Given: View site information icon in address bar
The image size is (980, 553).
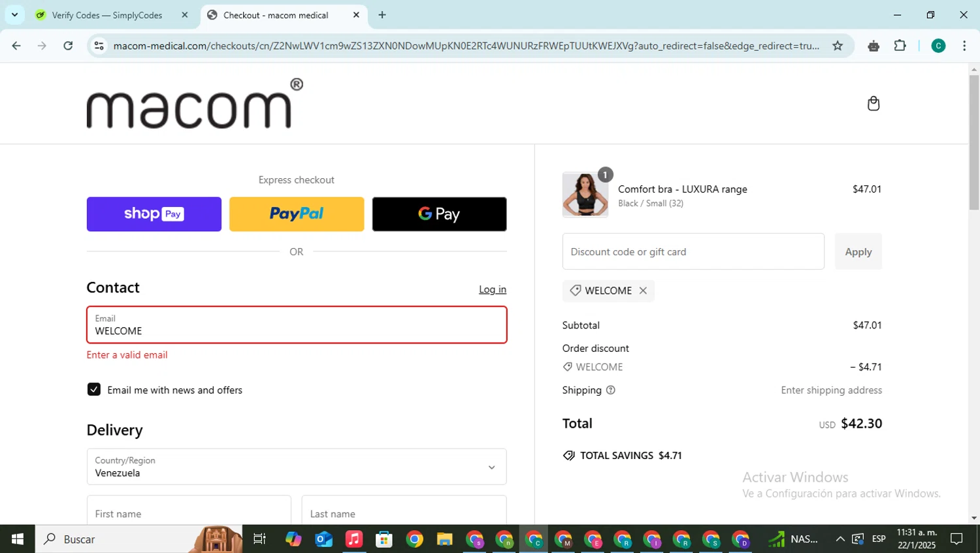Looking at the screenshot, I should [x=99, y=46].
